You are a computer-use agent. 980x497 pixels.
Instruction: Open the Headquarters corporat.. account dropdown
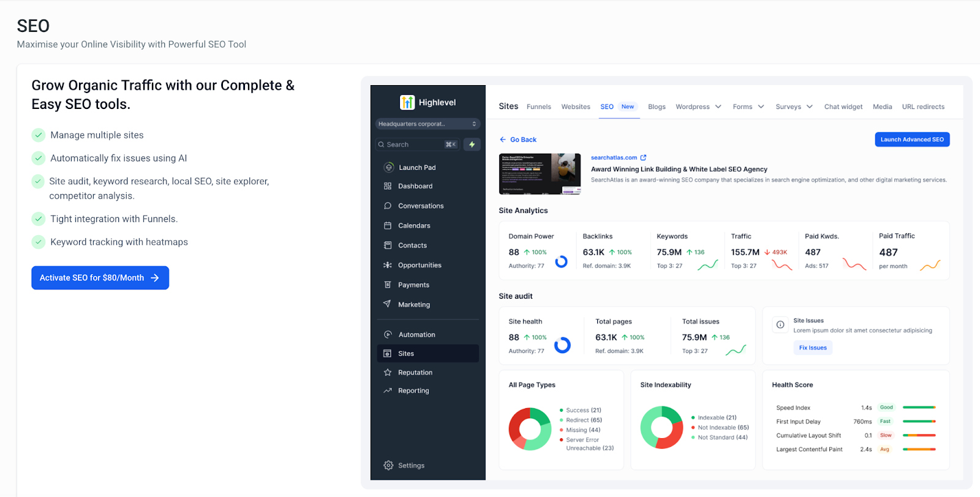click(428, 124)
